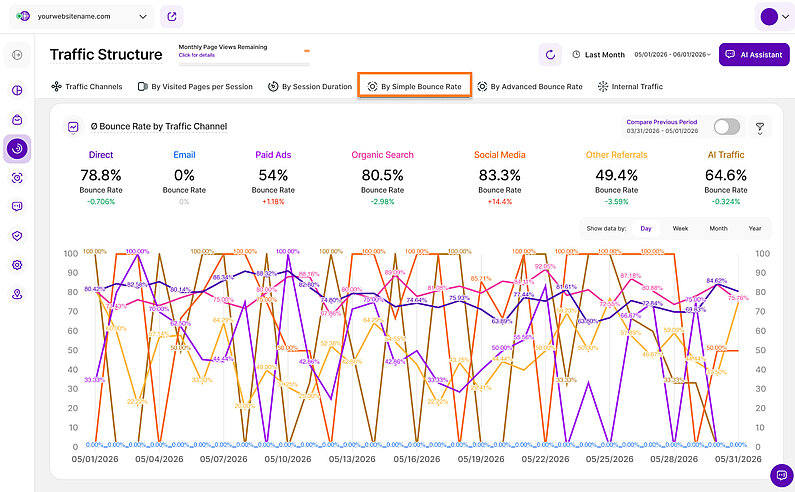Click the Monthly Page Views Remaining progress bar
795x492 pixels.
tap(244, 64)
